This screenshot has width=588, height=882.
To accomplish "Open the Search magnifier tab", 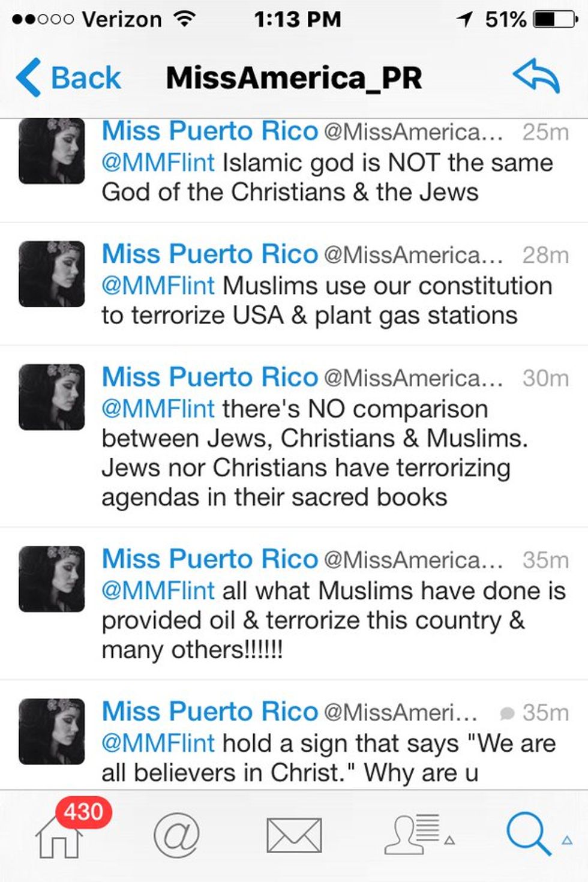I will 528,834.
